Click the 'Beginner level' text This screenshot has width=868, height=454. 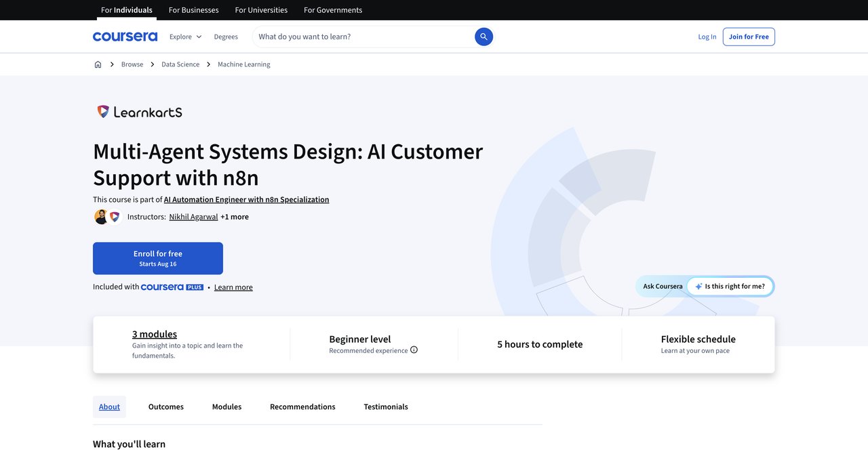360,339
